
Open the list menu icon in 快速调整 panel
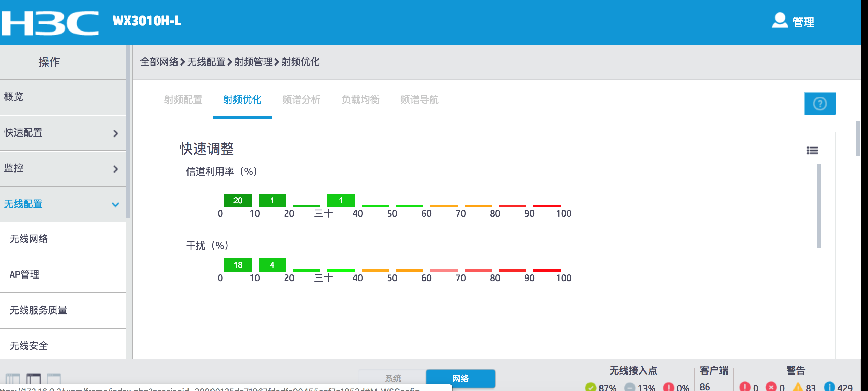(812, 150)
